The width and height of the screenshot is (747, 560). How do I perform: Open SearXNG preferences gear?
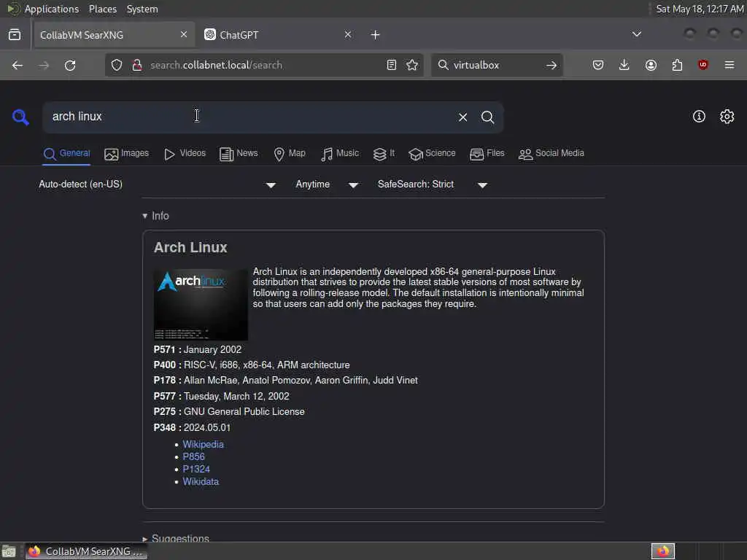(x=727, y=116)
